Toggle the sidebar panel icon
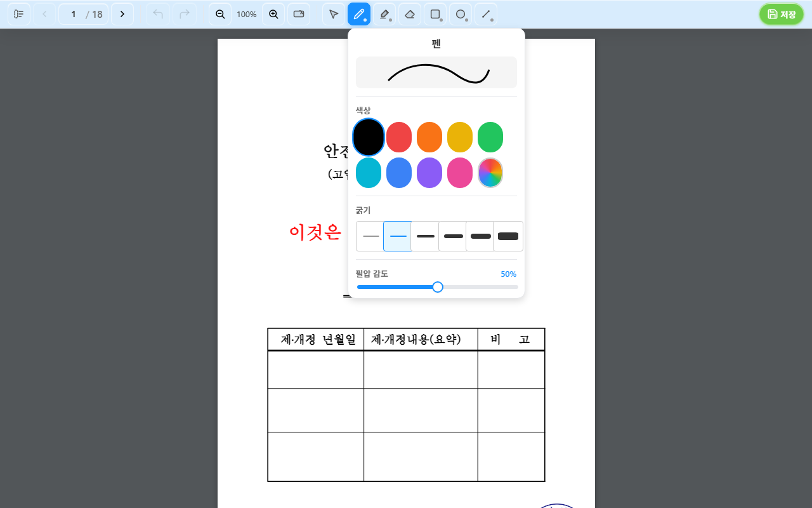 (19, 14)
